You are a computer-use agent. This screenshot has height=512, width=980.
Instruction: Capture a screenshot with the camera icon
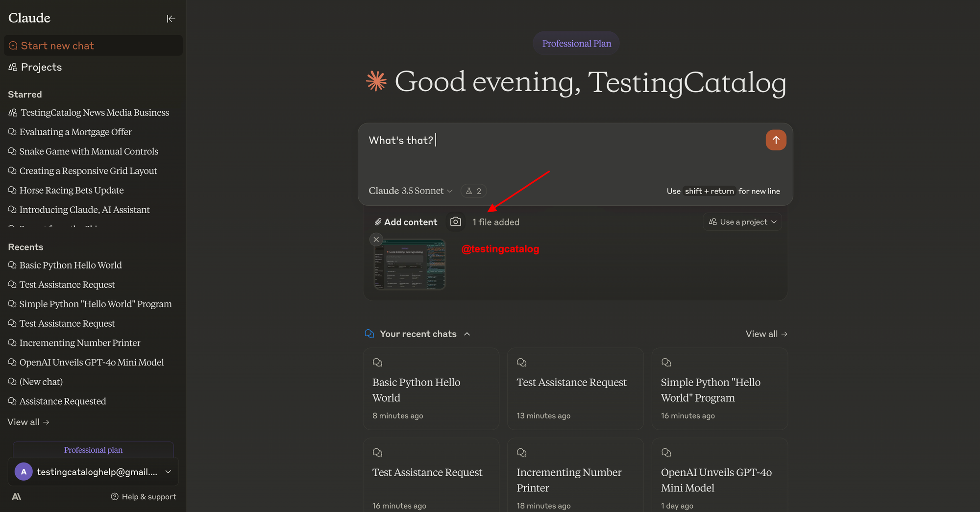click(456, 221)
